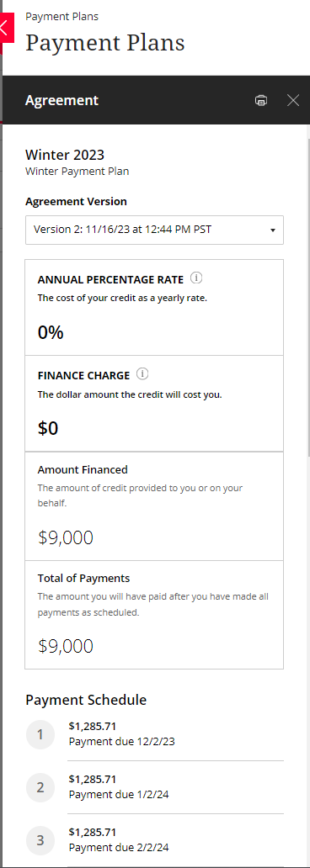Print the agreement using printer icon
The height and width of the screenshot is (868, 310).
pyautogui.click(x=260, y=100)
